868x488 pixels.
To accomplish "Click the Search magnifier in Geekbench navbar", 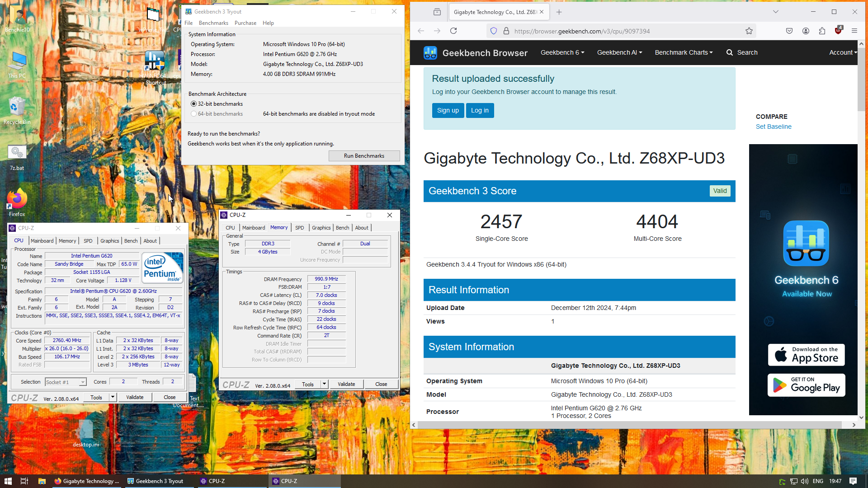I will pyautogui.click(x=730, y=52).
